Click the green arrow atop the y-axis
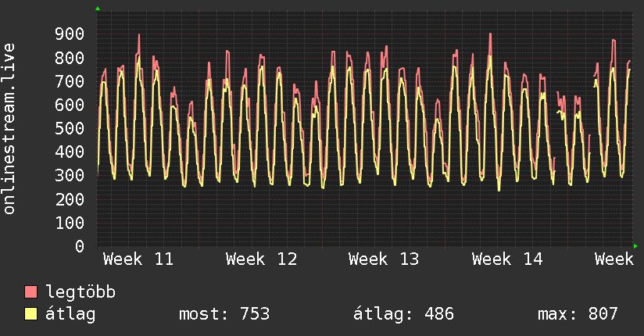644x336 pixels. tap(98, 9)
